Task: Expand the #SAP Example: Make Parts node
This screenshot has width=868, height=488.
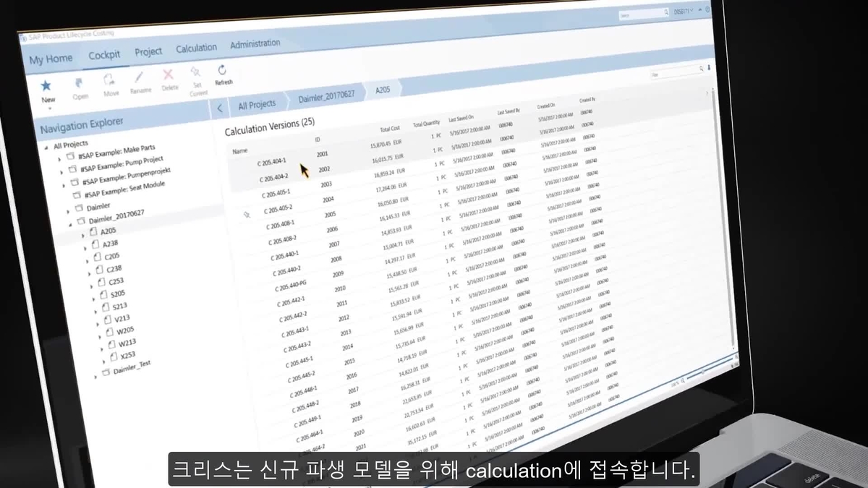Action: tap(61, 158)
